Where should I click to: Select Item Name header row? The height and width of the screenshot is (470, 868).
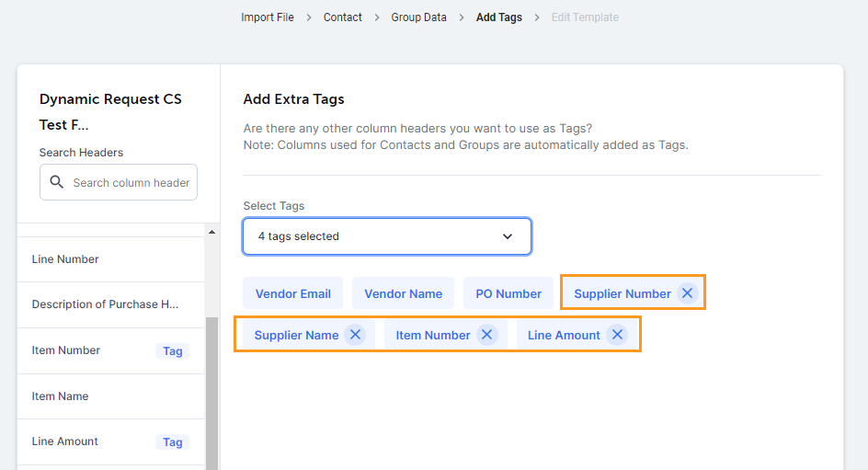(60, 396)
